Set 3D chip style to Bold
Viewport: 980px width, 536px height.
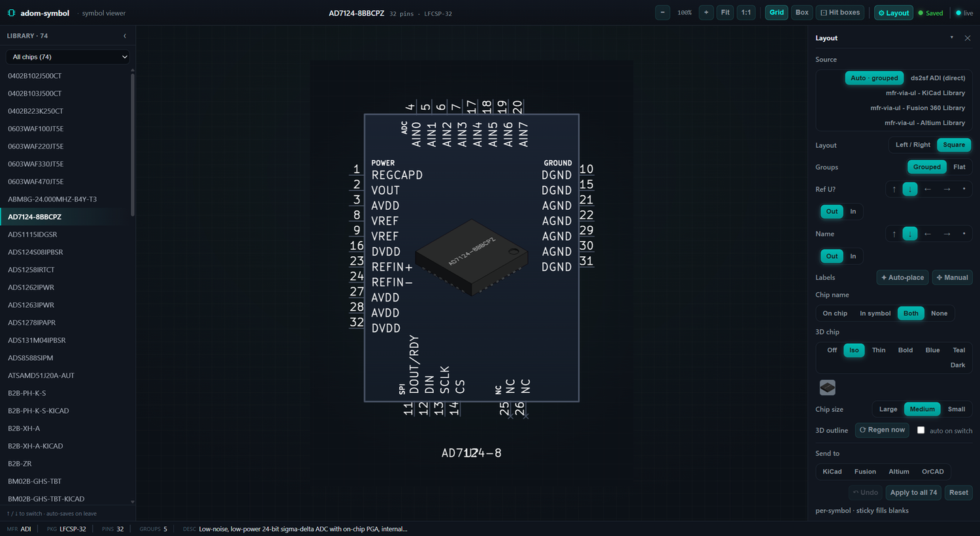pyautogui.click(x=905, y=350)
